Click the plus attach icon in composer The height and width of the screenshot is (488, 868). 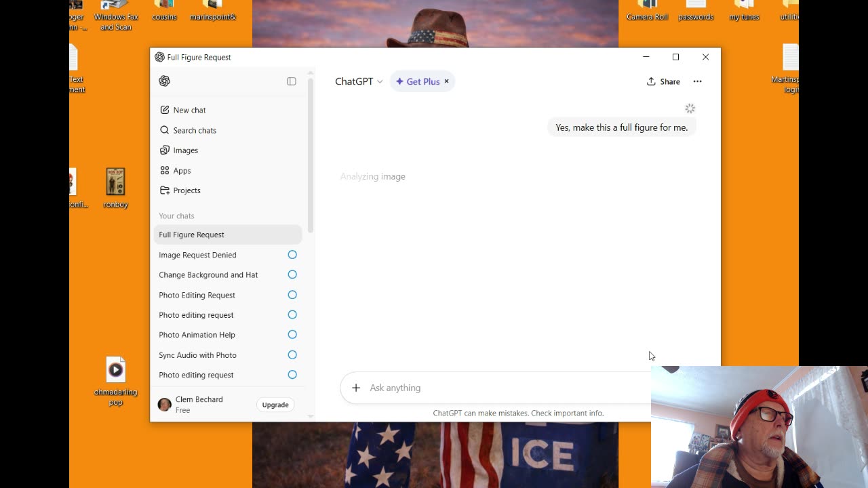(356, 388)
